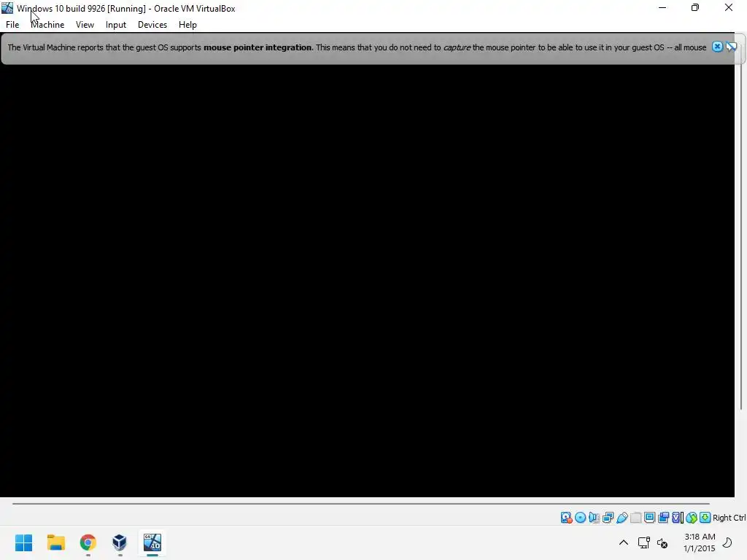This screenshot has height=560, width=747.
Task: Open the clock showing 3:18 AM
Action: [x=700, y=542]
